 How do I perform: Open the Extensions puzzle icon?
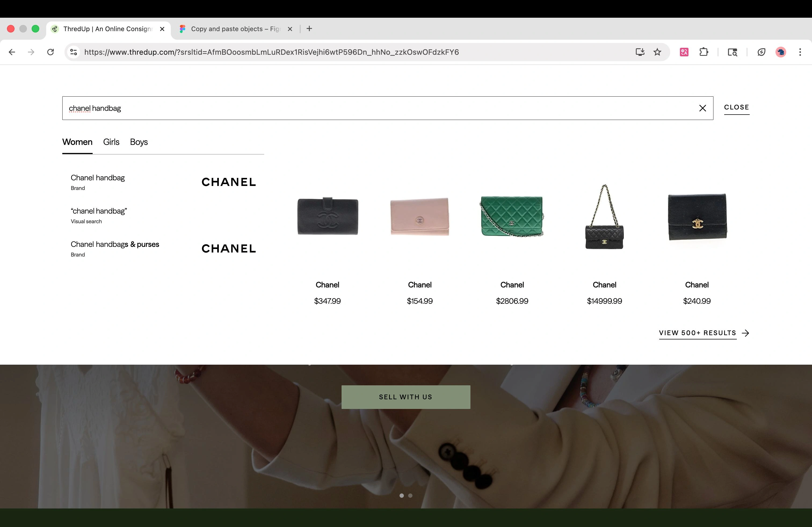coord(704,52)
